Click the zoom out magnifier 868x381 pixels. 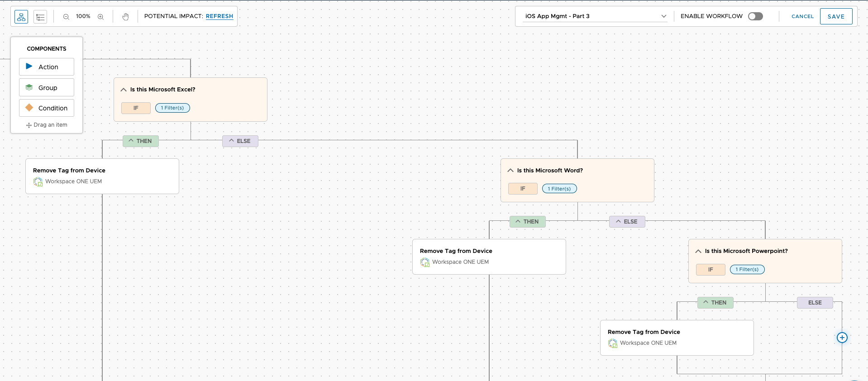coord(66,17)
